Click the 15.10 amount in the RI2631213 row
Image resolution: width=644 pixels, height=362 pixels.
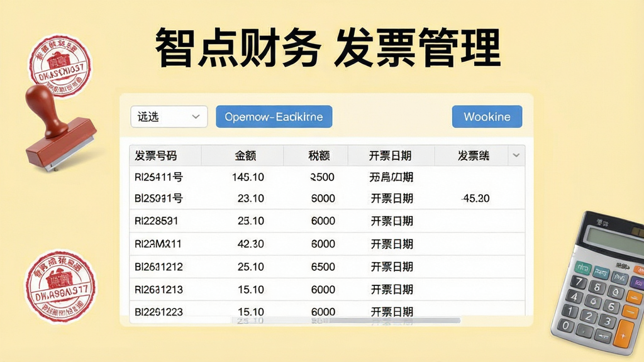coord(251,290)
